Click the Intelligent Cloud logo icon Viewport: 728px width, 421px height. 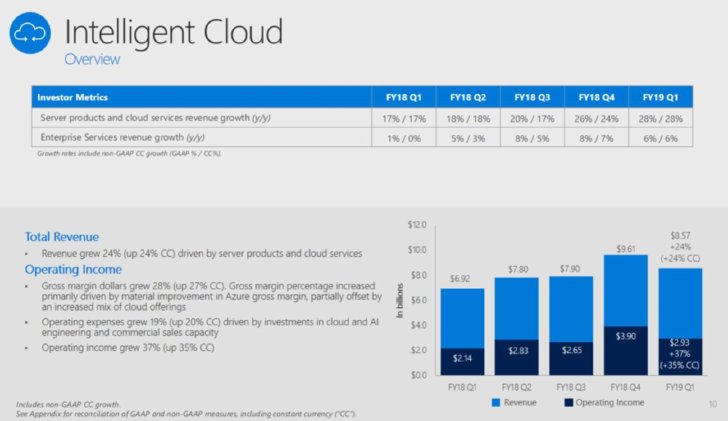(30, 33)
